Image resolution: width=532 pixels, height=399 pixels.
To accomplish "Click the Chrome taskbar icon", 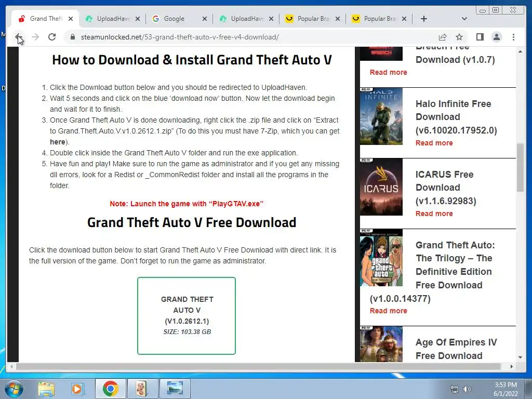I will pos(110,389).
